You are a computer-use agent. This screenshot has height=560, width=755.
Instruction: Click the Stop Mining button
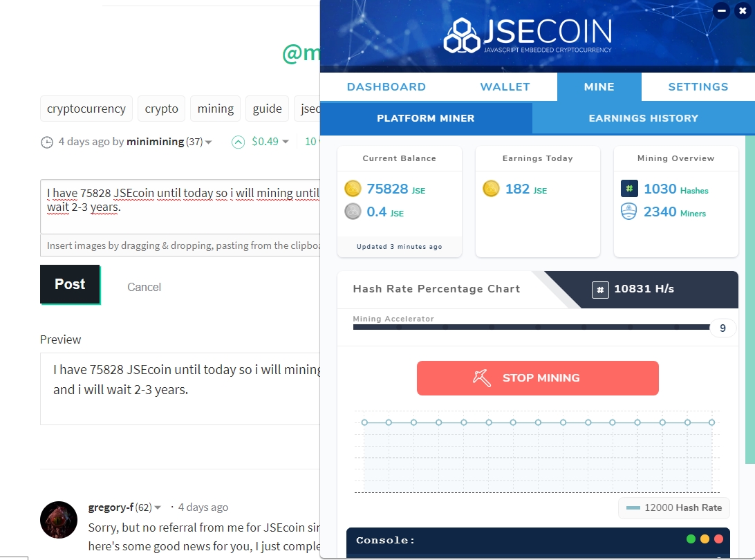(x=537, y=378)
